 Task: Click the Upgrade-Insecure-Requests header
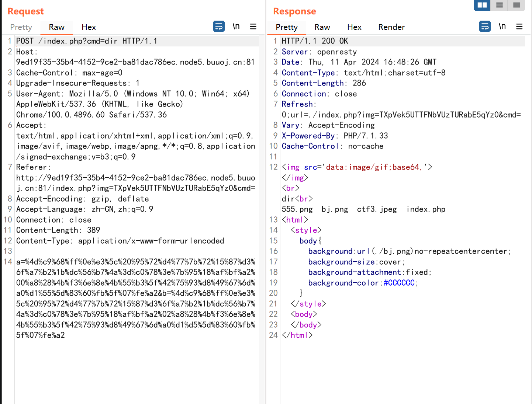(78, 83)
